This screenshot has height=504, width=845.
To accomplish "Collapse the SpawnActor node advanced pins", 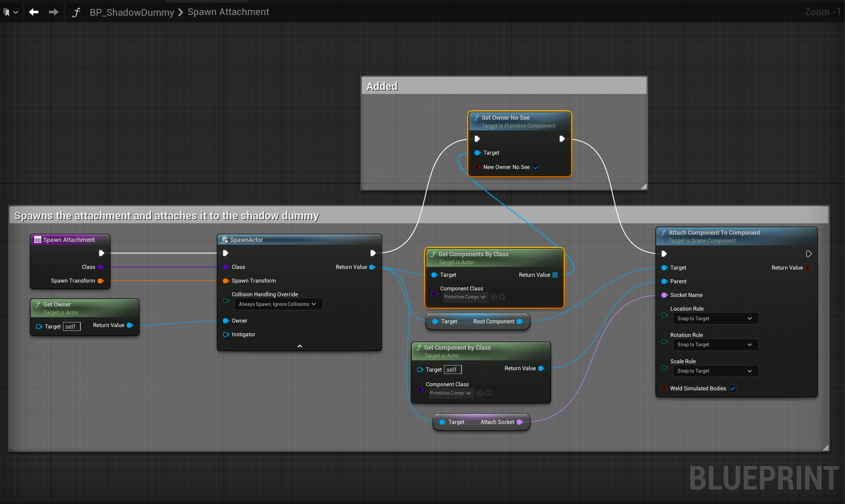I will tap(300, 346).
